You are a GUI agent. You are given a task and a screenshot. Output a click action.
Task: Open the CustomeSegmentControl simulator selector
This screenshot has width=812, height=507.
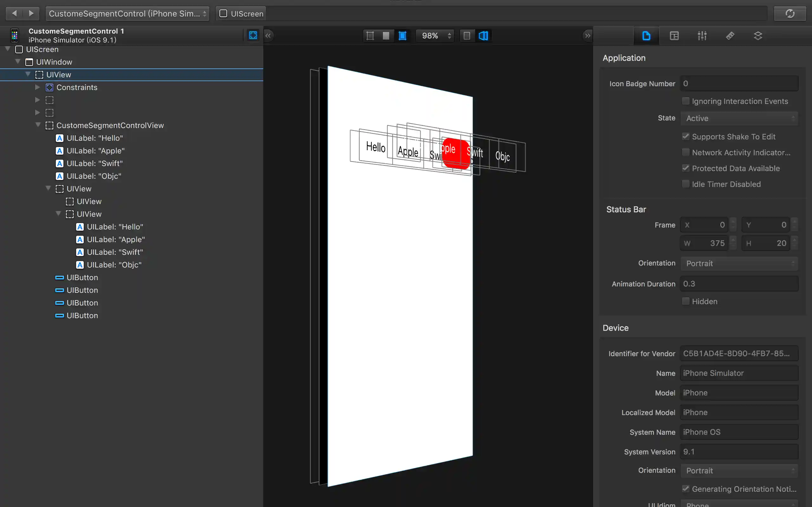[127, 14]
